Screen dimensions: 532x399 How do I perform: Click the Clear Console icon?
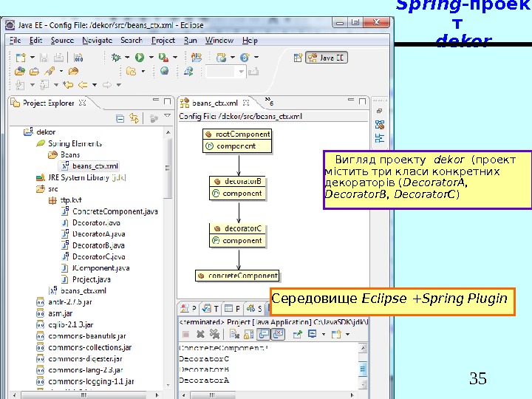coord(234,334)
